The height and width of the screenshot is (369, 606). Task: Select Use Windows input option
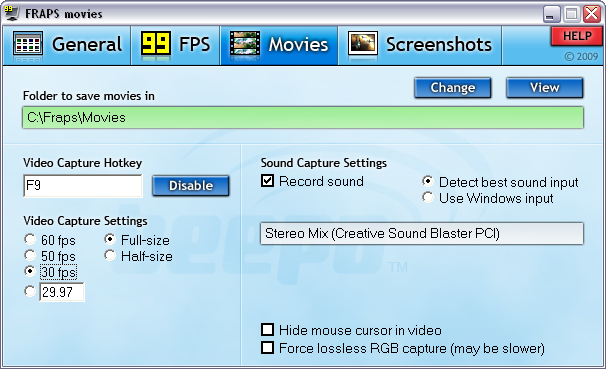[x=428, y=197]
